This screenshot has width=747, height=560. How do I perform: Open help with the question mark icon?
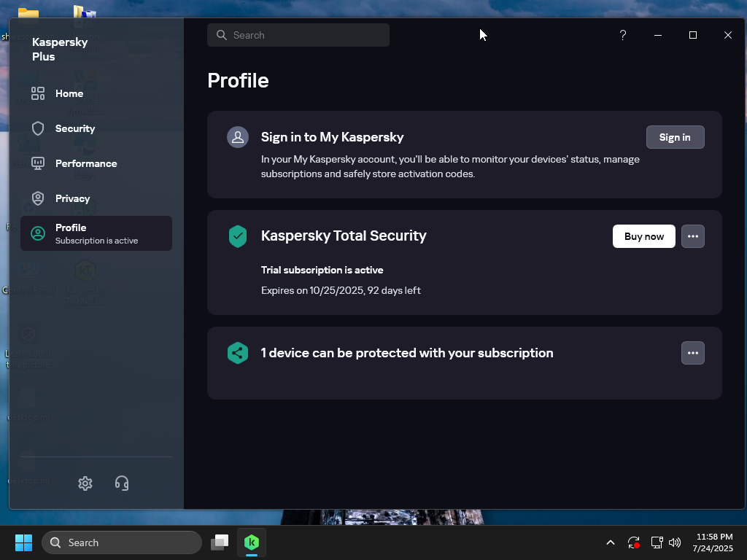click(x=623, y=35)
